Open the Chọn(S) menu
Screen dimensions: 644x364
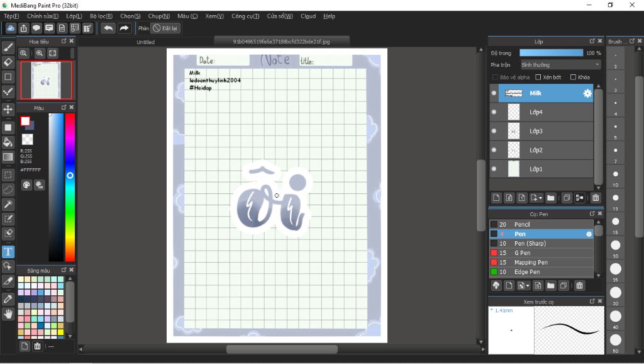click(130, 16)
